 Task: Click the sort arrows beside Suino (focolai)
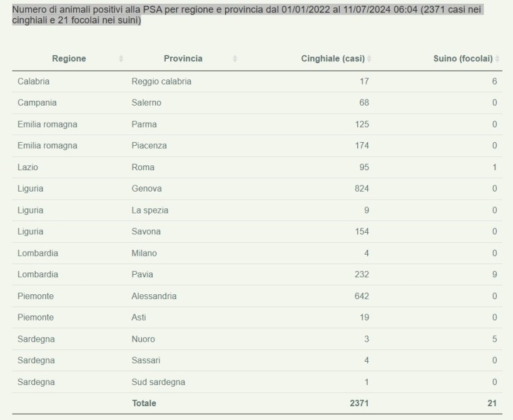[497, 59]
